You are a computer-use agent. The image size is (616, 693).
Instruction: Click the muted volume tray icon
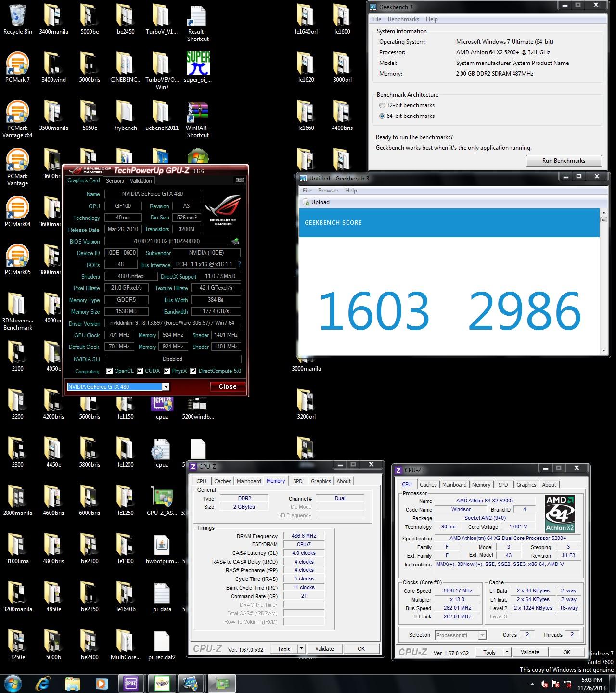pos(545,684)
